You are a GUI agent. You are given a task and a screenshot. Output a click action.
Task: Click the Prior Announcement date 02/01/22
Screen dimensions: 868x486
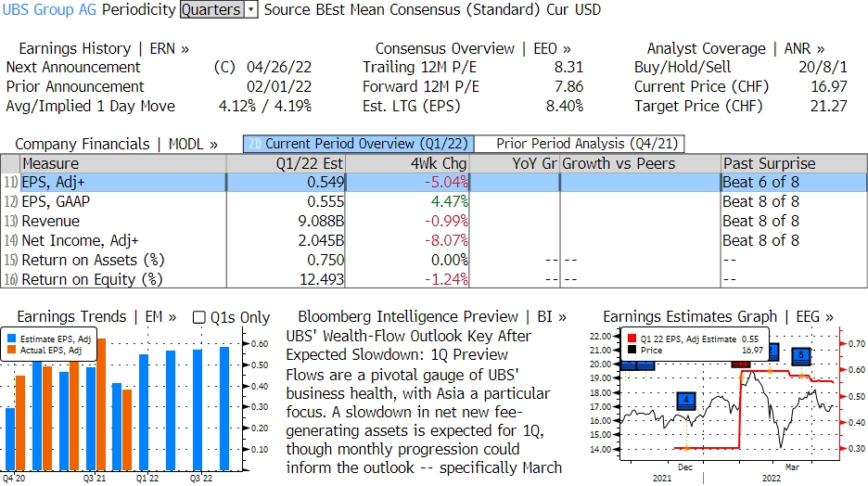coord(279,87)
